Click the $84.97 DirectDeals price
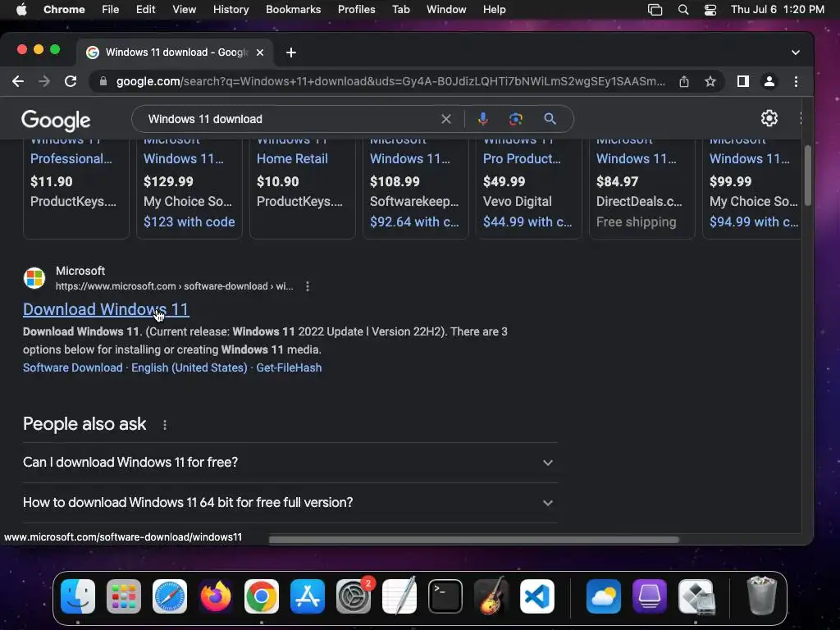Screen dimensions: 840x630 (617, 181)
